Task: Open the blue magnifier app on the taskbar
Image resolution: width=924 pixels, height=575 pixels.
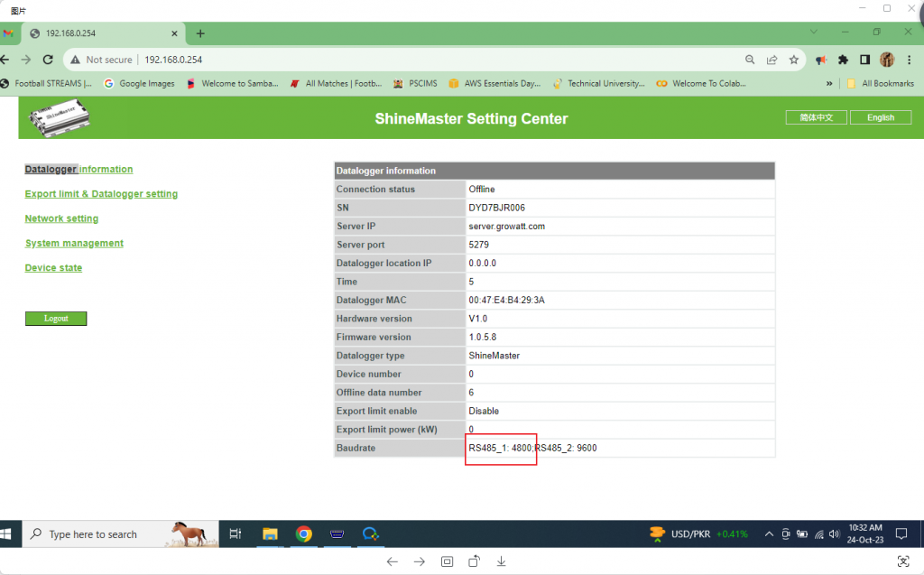Action: pyautogui.click(x=370, y=533)
